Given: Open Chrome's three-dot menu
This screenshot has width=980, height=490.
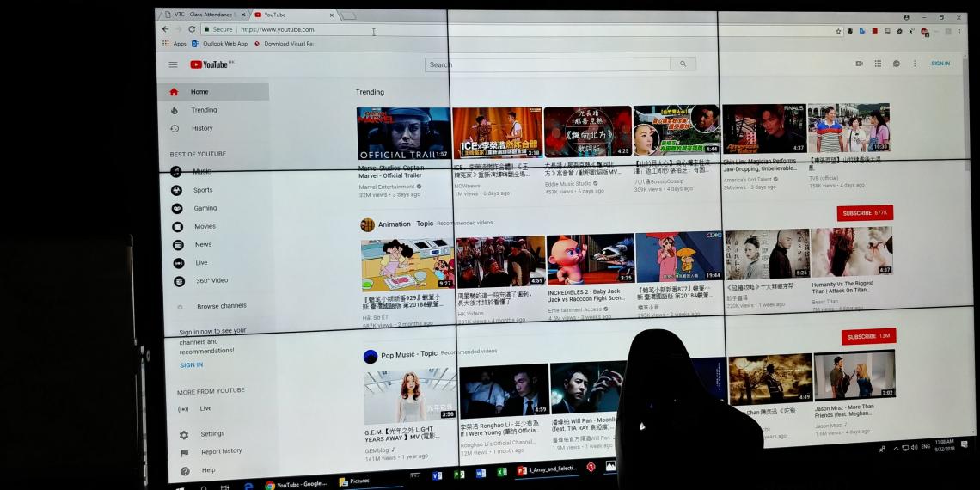Looking at the screenshot, I should pos(959,31).
